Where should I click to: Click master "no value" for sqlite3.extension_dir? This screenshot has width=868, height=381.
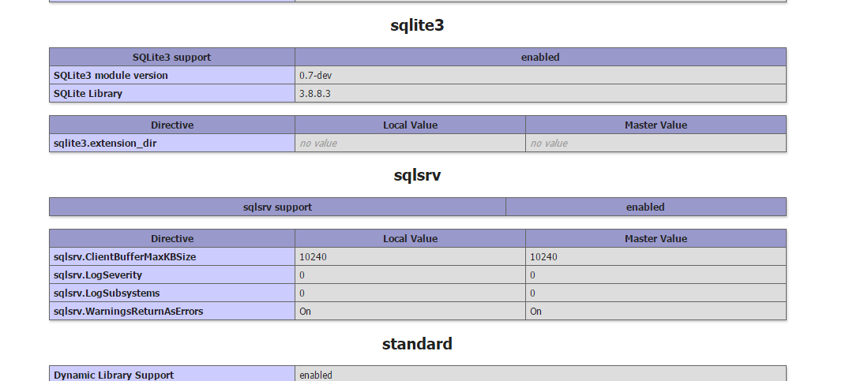coord(549,144)
